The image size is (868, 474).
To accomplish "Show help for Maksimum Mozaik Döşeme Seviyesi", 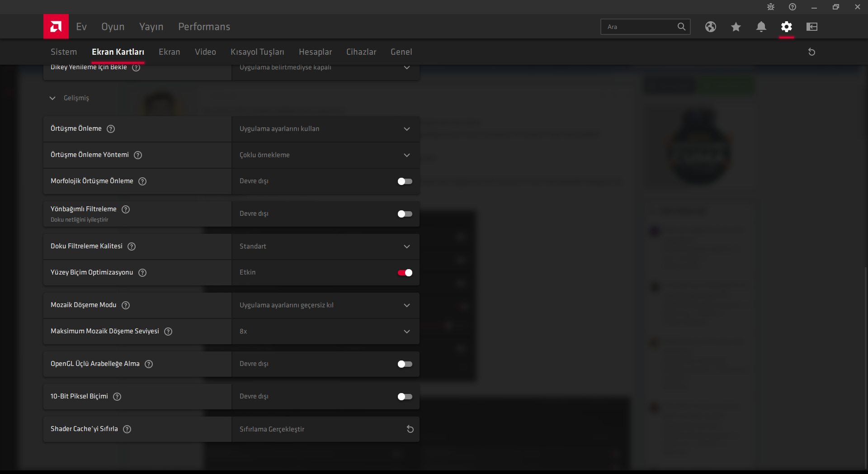I will point(168,332).
